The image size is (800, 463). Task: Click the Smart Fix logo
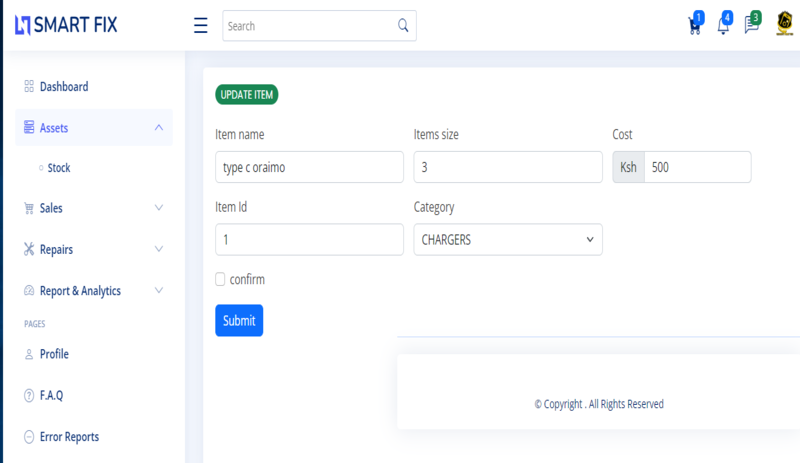tap(66, 25)
